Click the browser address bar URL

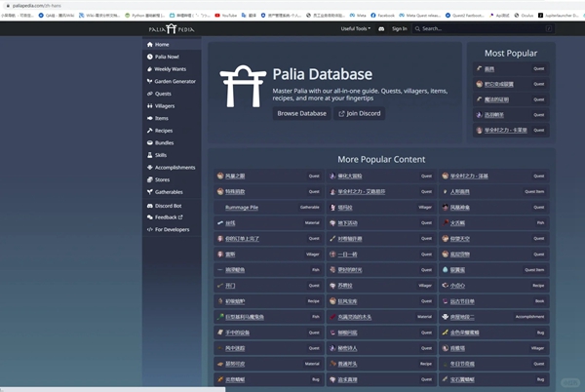37,6
